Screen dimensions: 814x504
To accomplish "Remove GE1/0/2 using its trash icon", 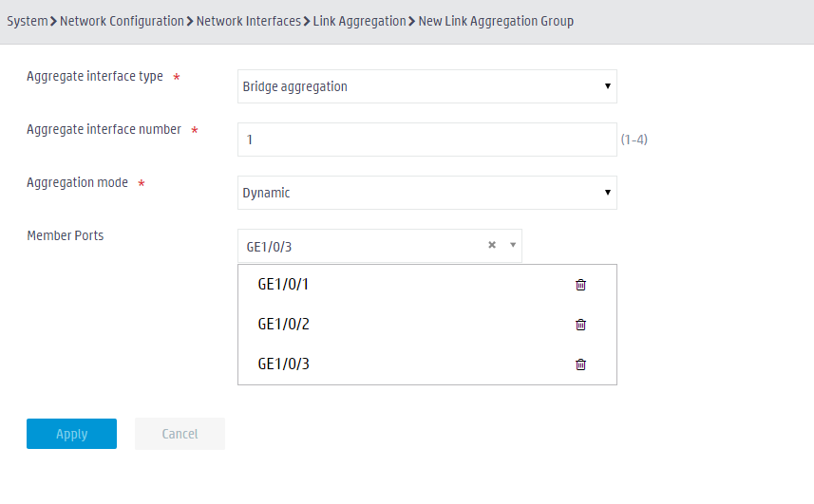I will [x=580, y=325].
